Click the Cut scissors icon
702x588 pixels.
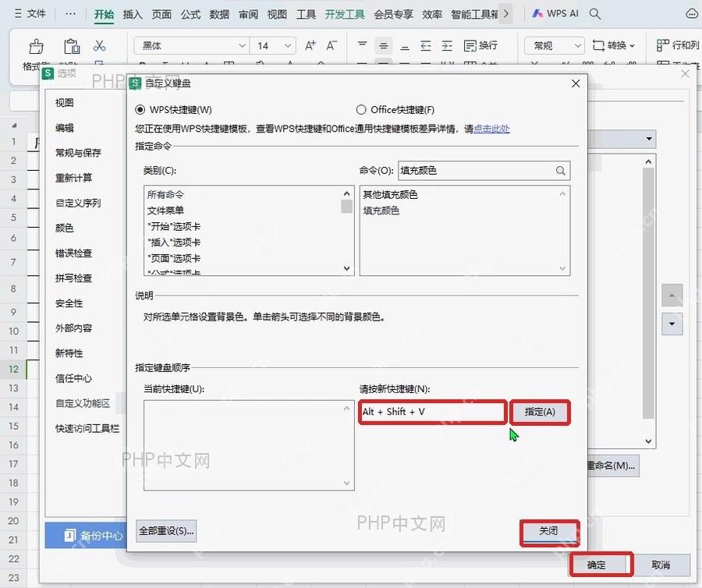tap(99, 46)
